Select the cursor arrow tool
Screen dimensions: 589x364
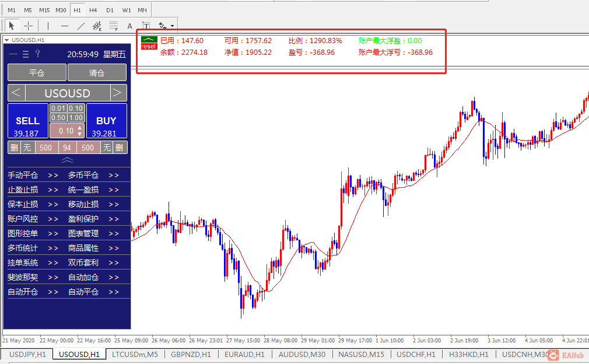tap(11, 26)
